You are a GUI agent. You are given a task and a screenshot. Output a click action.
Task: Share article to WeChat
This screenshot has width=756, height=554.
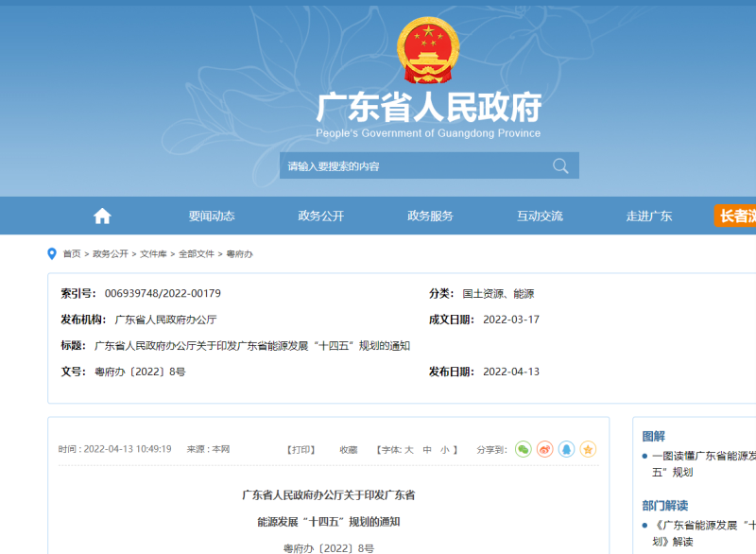[x=523, y=449]
